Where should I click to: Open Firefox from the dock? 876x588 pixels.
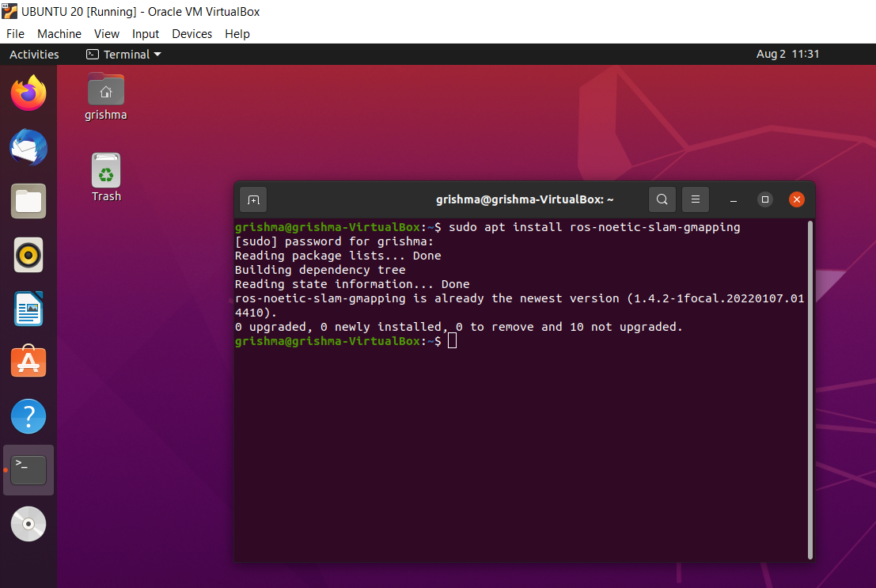(28, 93)
